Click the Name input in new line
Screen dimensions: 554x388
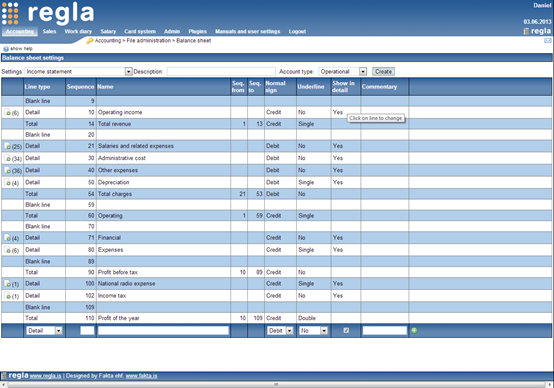point(163,330)
